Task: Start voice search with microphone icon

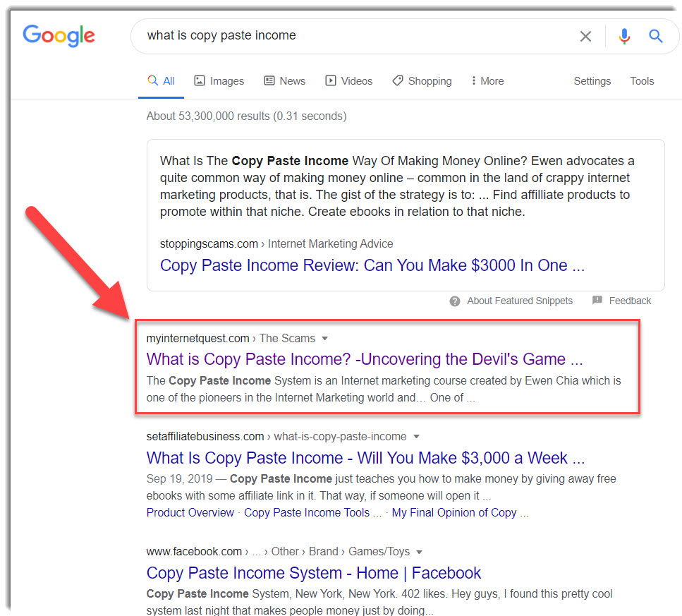Action: 624,36
